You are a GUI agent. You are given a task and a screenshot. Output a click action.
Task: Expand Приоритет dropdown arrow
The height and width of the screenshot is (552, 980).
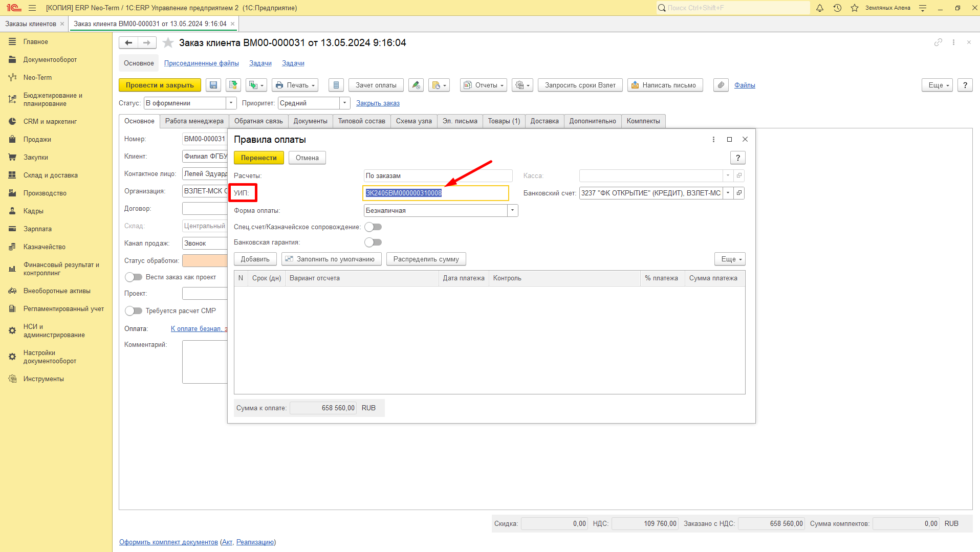345,103
